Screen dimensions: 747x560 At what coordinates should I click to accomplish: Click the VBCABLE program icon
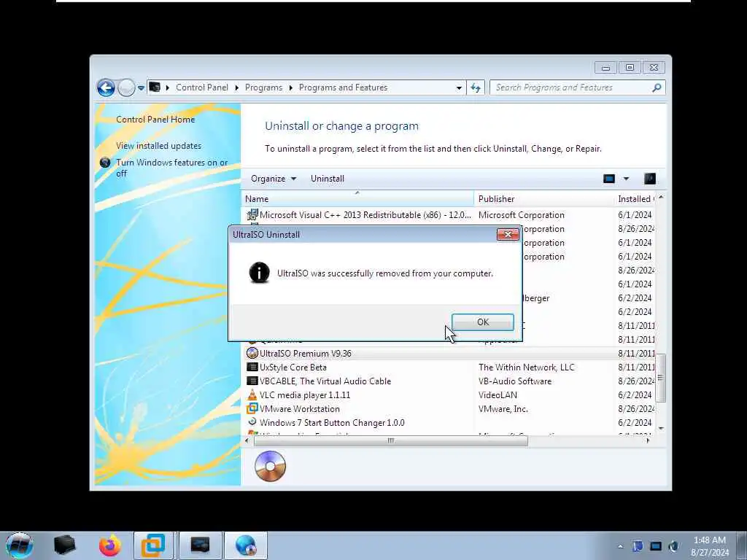pyautogui.click(x=252, y=381)
